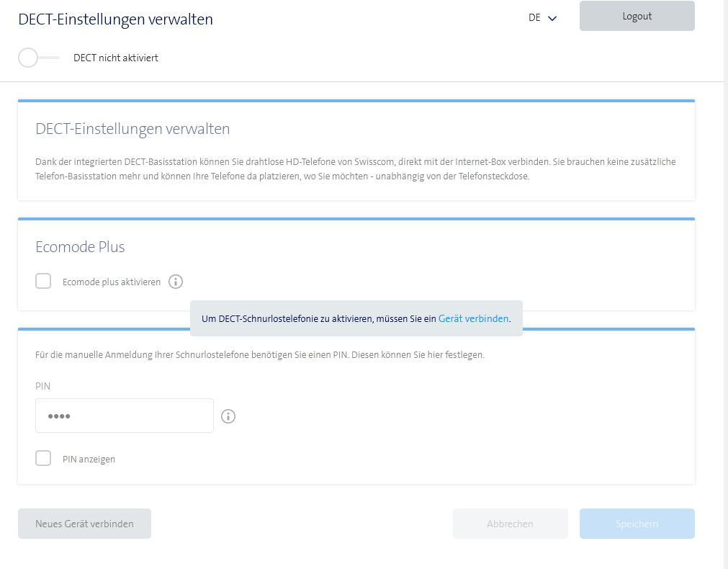Follow the Gerät verbinden link
728x569 pixels.
[x=473, y=318]
